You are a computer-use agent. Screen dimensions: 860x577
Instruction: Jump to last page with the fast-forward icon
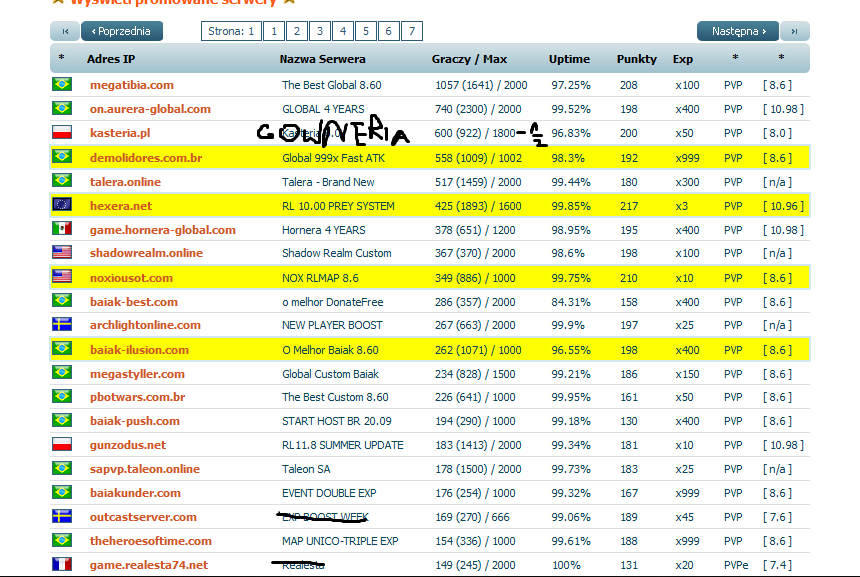click(x=795, y=31)
